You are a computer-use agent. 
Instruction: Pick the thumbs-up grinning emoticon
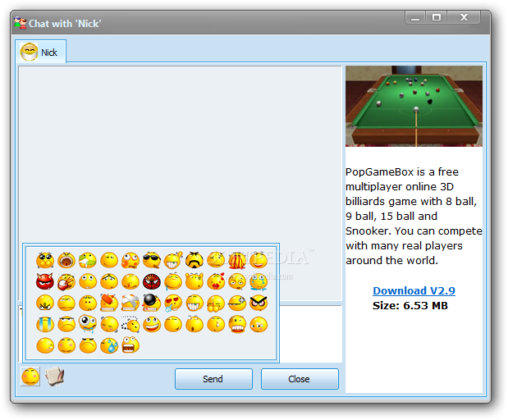172,260
